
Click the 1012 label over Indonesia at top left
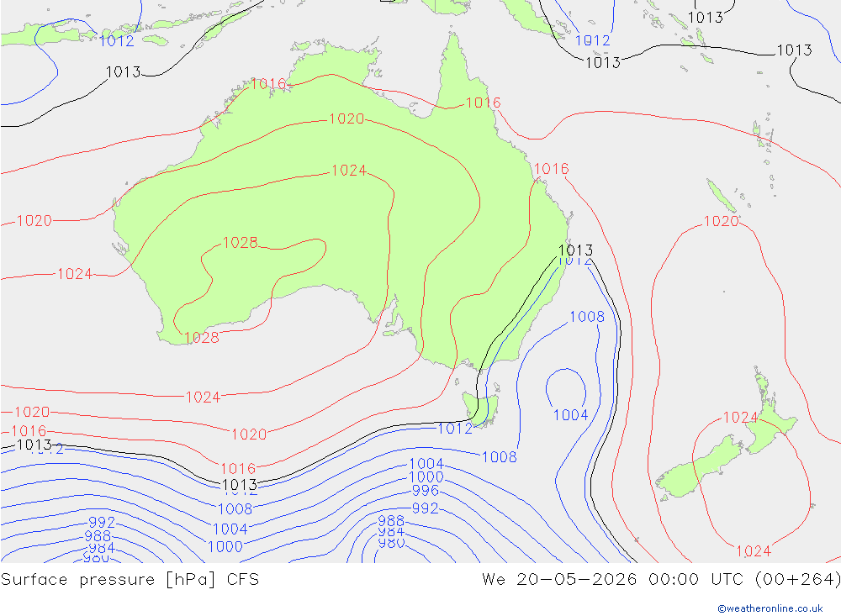point(116,40)
